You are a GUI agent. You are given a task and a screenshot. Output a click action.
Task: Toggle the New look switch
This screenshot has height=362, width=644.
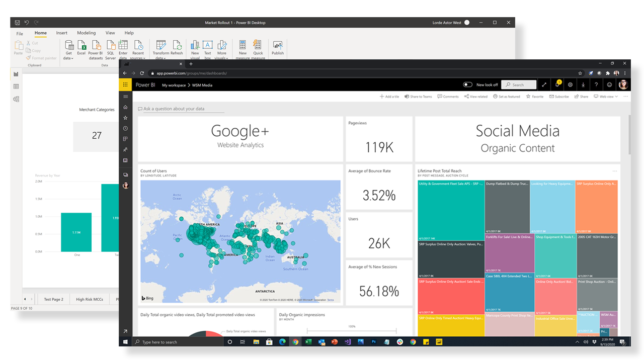468,84
